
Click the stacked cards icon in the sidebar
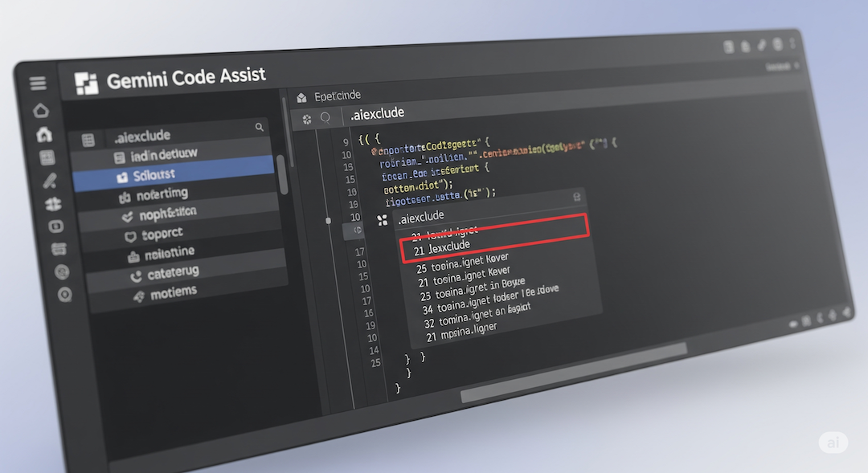coord(59,249)
